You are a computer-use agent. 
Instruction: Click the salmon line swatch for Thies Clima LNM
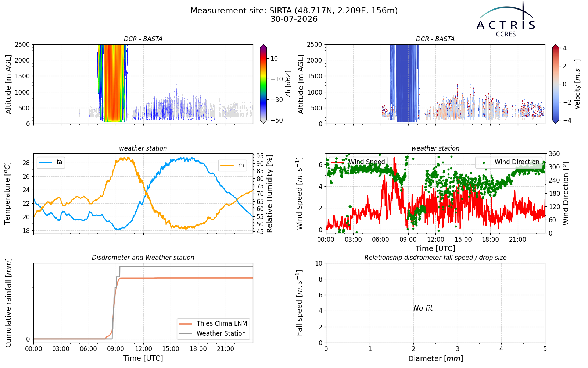[186, 324]
